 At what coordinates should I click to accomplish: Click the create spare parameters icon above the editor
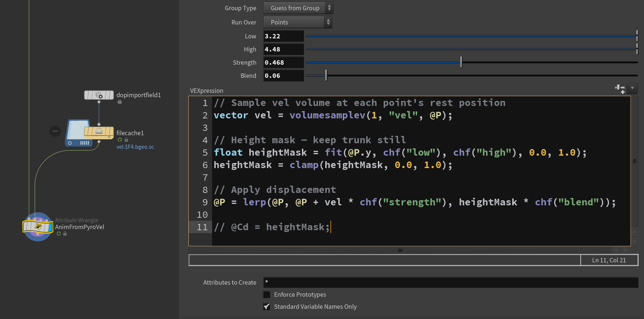[620, 88]
